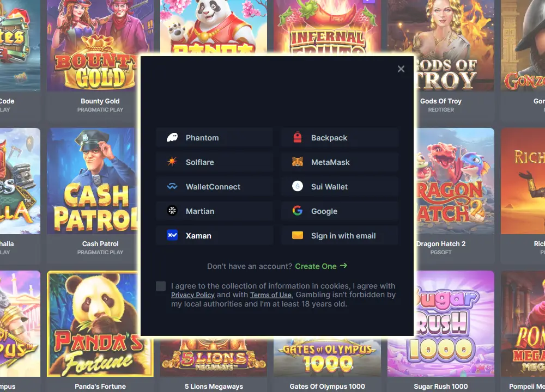Image resolution: width=545 pixels, height=392 pixels.
Task: Open the Terms of Use link
Action: [x=271, y=295]
